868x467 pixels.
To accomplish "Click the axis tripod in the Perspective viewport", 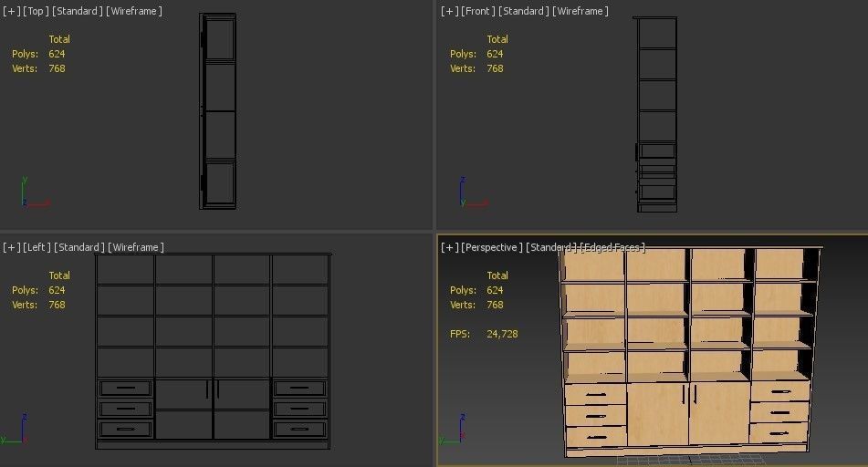I will [454, 429].
